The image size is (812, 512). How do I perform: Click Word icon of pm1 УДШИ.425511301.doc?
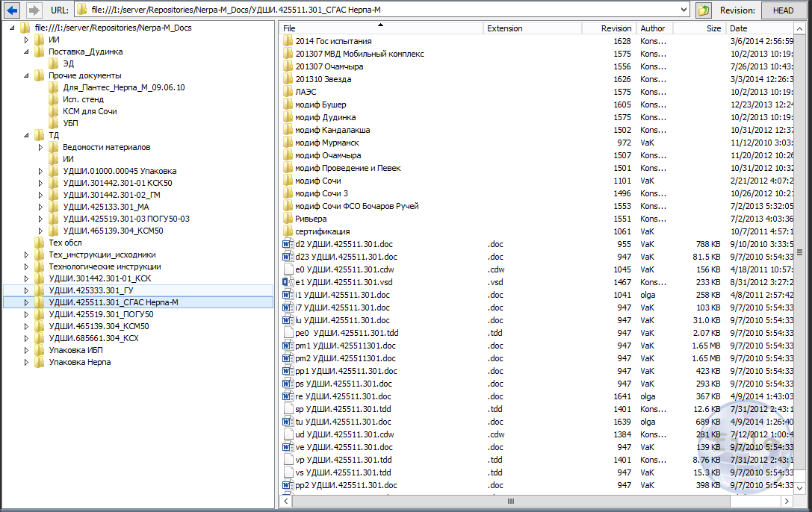pos(288,346)
